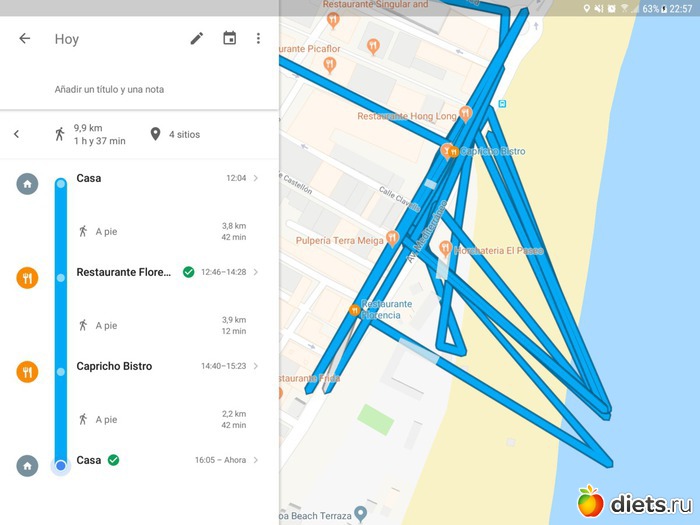Open the three-dot overflow menu

258,38
